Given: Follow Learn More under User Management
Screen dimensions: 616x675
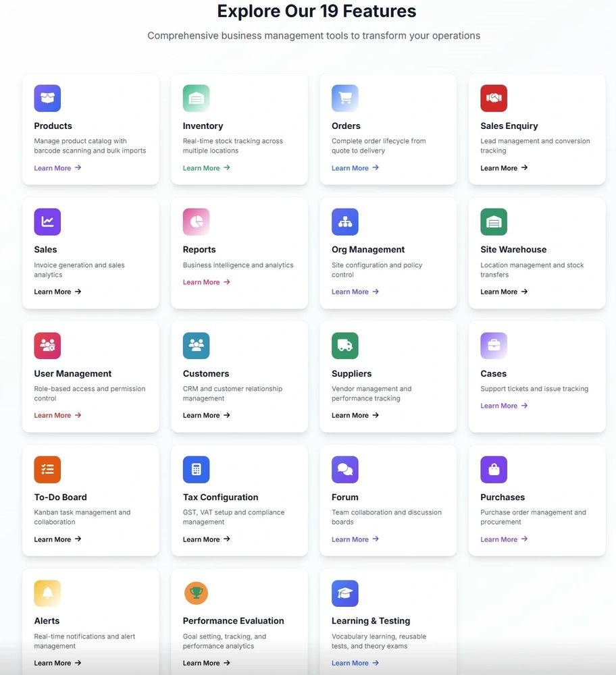Looking at the screenshot, I should pyautogui.click(x=57, y=415).
